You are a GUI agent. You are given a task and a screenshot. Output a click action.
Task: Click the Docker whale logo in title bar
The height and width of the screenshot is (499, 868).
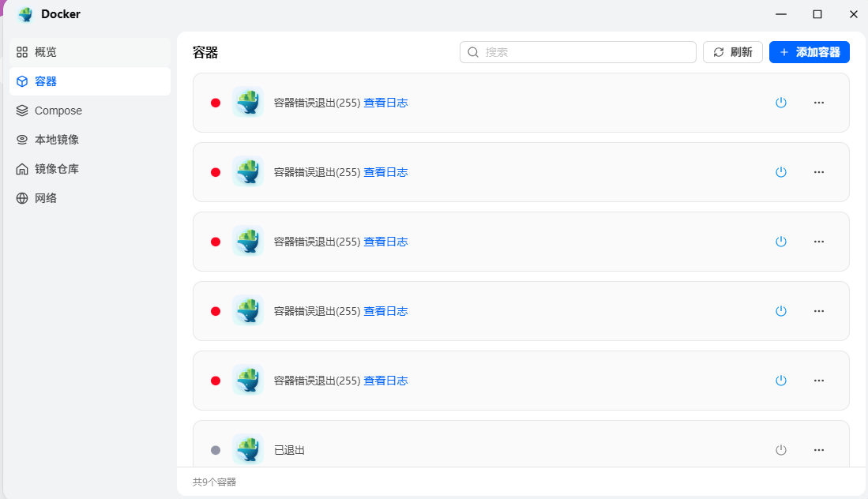[x=24, y=13]
